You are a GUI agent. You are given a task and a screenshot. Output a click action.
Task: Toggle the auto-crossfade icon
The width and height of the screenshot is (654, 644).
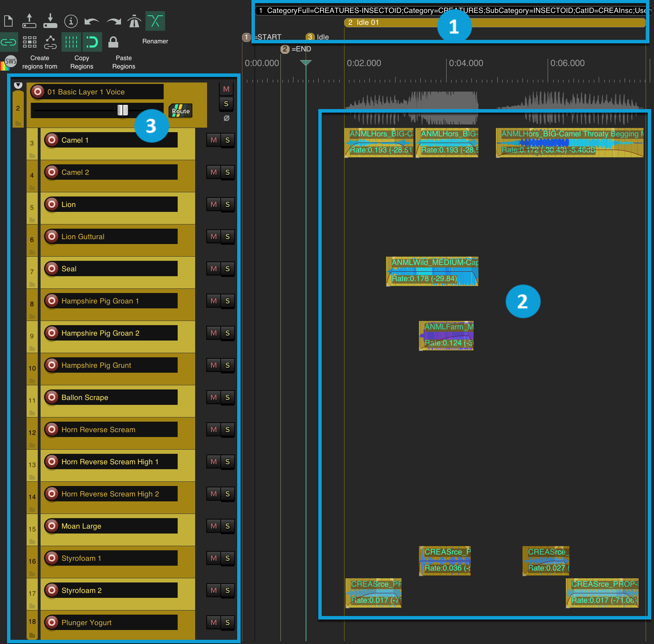(155, 21)
